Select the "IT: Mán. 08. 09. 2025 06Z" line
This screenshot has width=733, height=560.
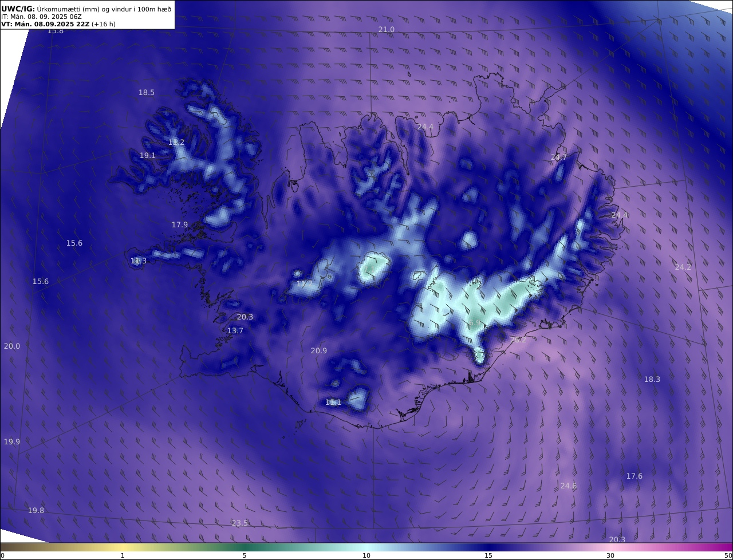point(41,17)
